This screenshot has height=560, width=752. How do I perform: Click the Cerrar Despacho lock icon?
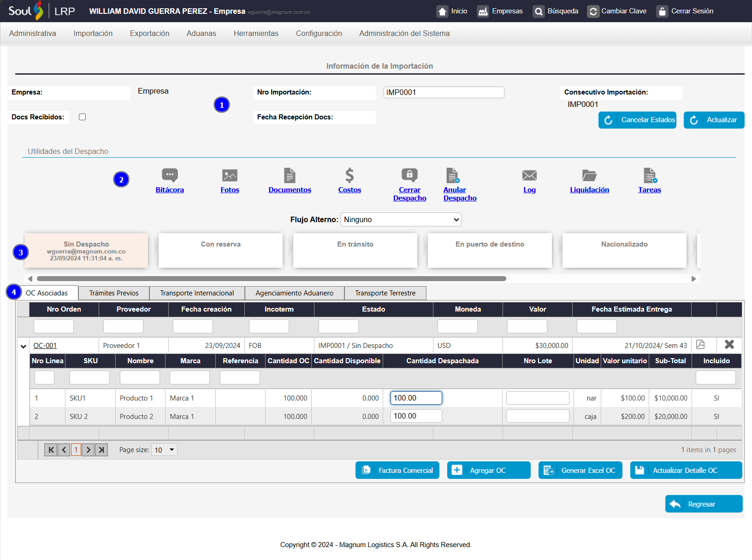click(409, 176)
